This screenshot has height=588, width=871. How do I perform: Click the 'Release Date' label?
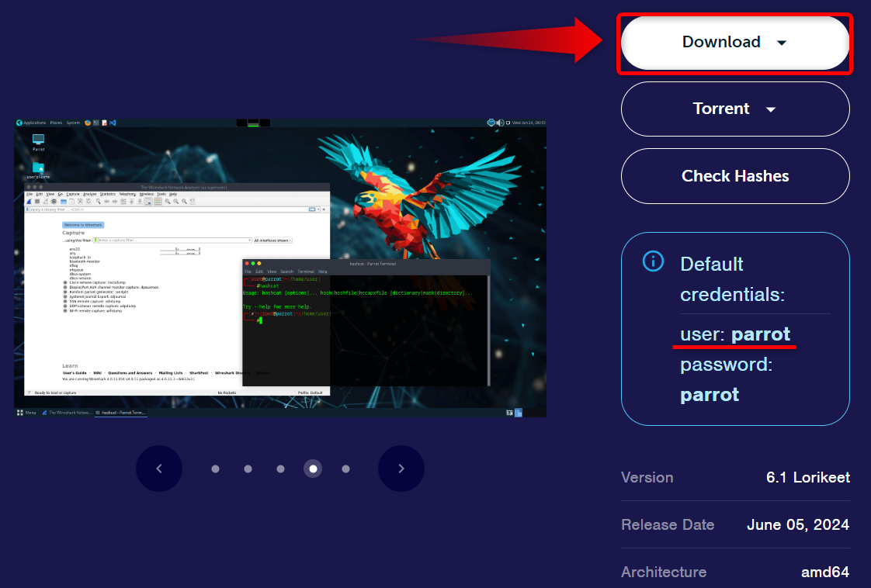pyautogui.click(x=668, y=524)
